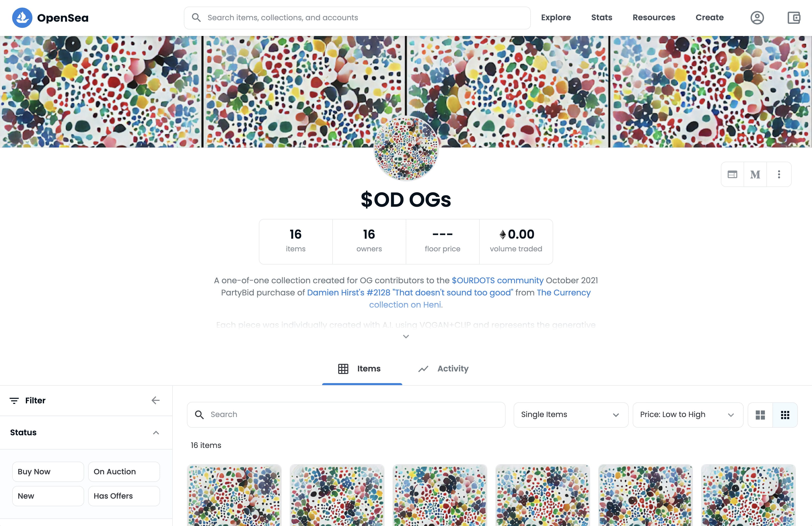Toggle the On Auction status filter
The image size is (812, 526).
(124, 472)
